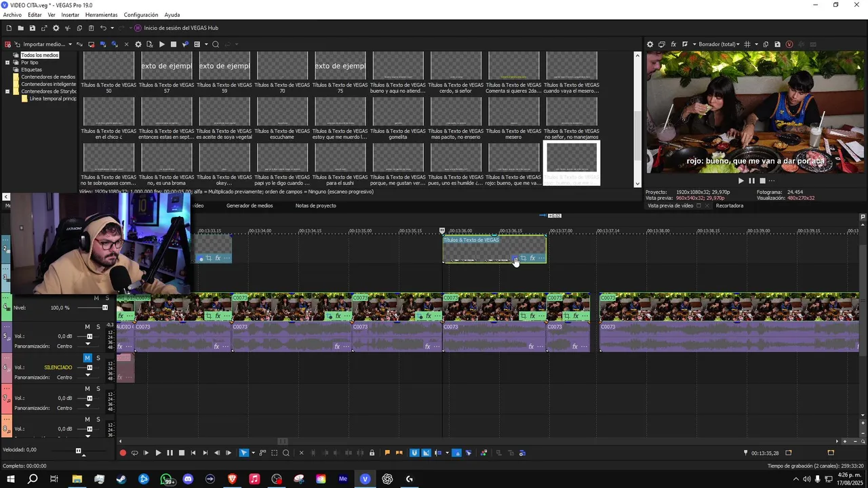Open media properties gear in Project Media toolbar
This screenshot has height=488, width=868.
coord(138,44)
